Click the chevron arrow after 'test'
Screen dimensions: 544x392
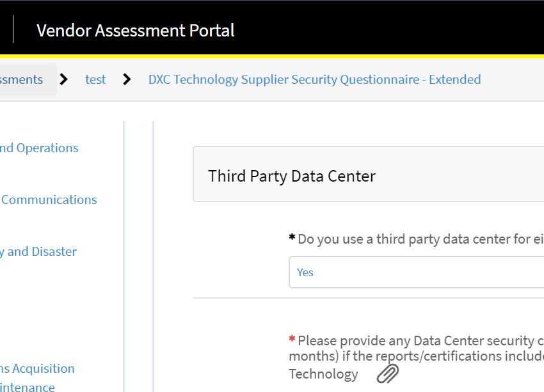click(x=127, y=79)
